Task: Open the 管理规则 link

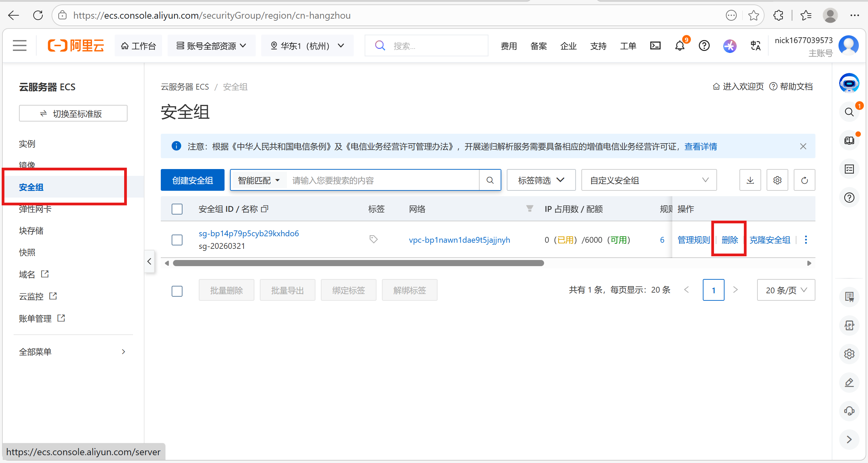Action: [x=693, y=240]
